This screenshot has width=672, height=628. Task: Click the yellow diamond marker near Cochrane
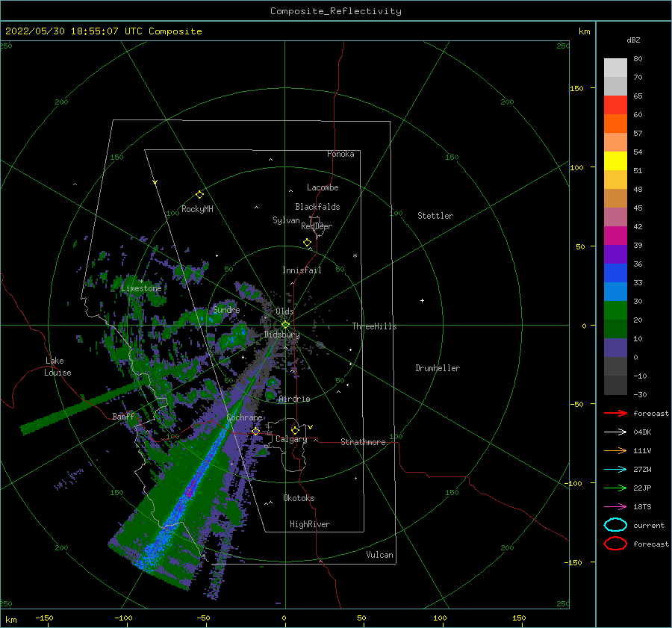click(x=256, y=431)
